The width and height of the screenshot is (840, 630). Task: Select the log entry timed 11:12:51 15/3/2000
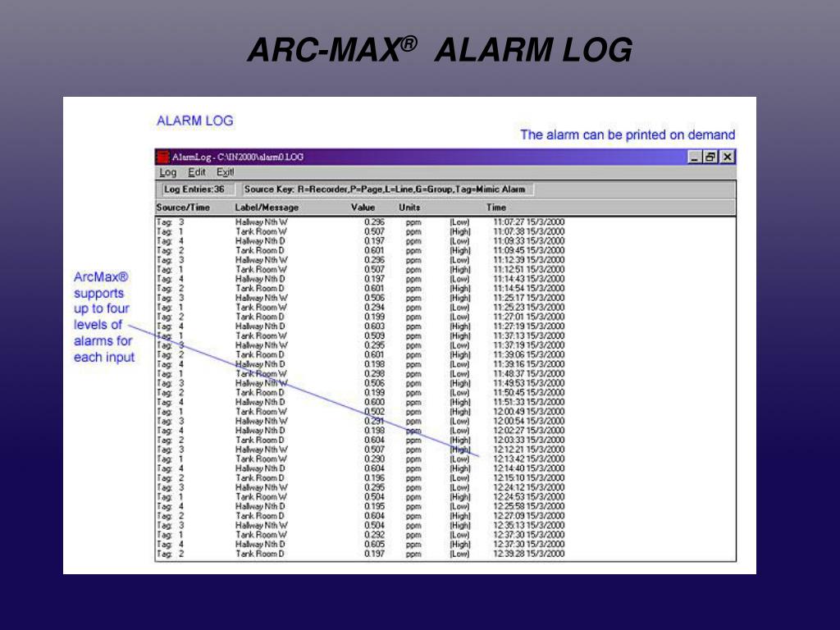pos(360,269)
